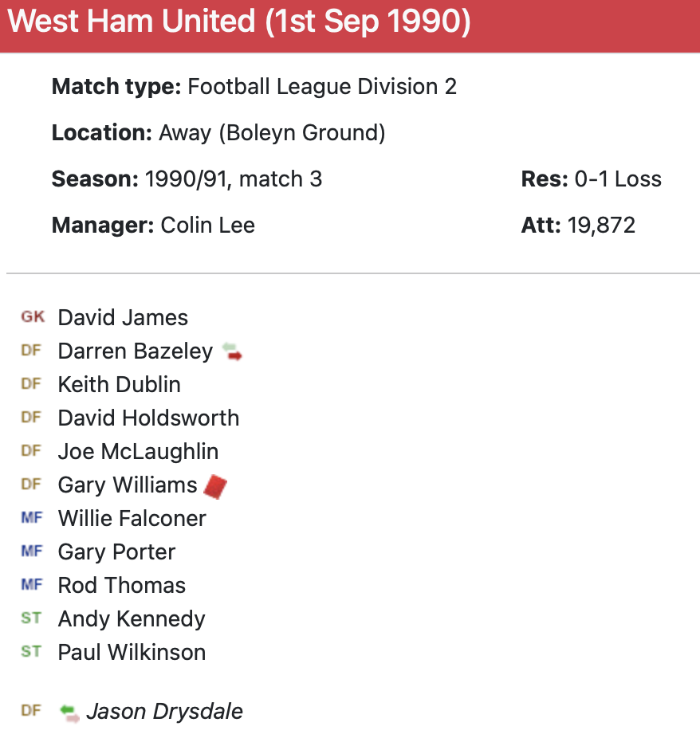Screen dimensions: 700x738
Task: Click the MF badge next to Willie Falconer
Action: click(x=32, y=518)
